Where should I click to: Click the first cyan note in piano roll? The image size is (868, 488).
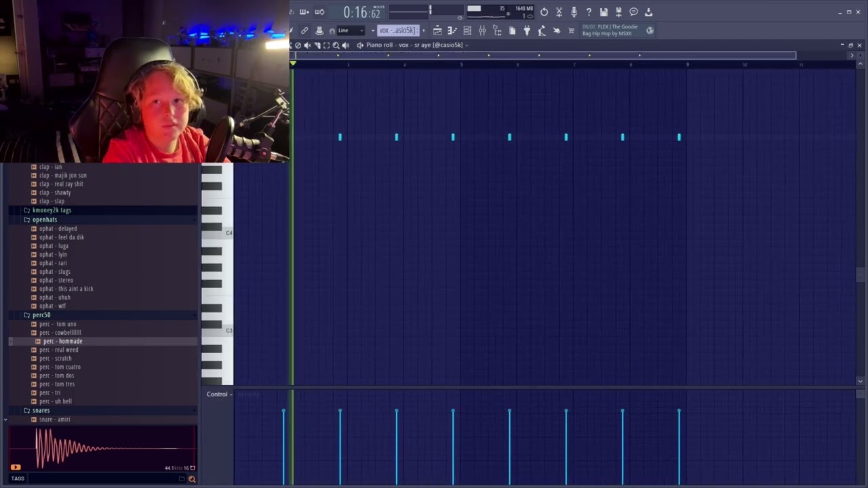point(340,137)
